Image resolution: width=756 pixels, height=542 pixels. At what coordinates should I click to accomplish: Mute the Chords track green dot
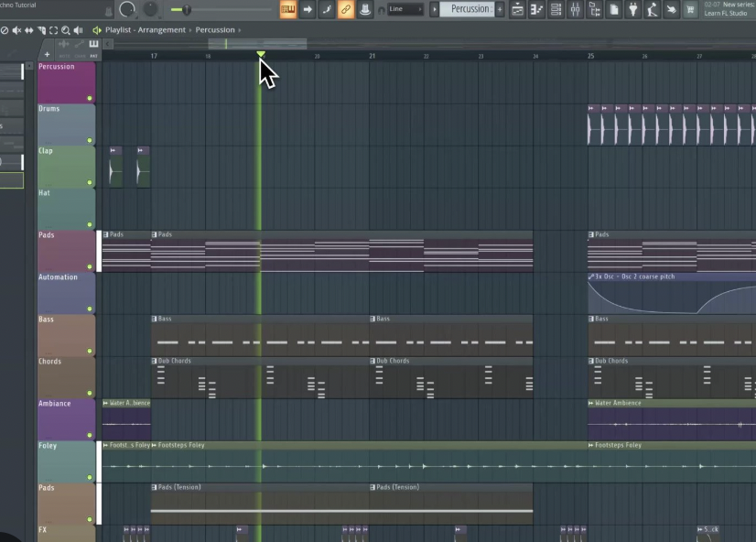(x=89, y=393)
